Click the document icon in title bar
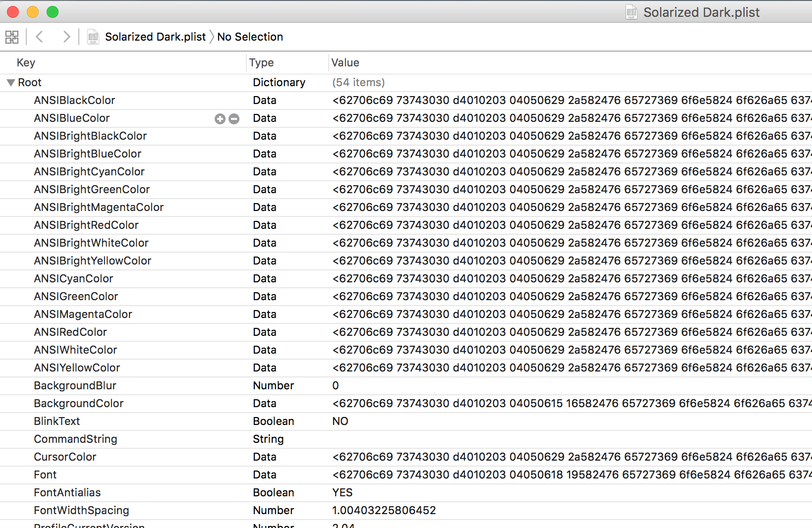This screenshot has width=812, height=528. click(x=631, y=12)
